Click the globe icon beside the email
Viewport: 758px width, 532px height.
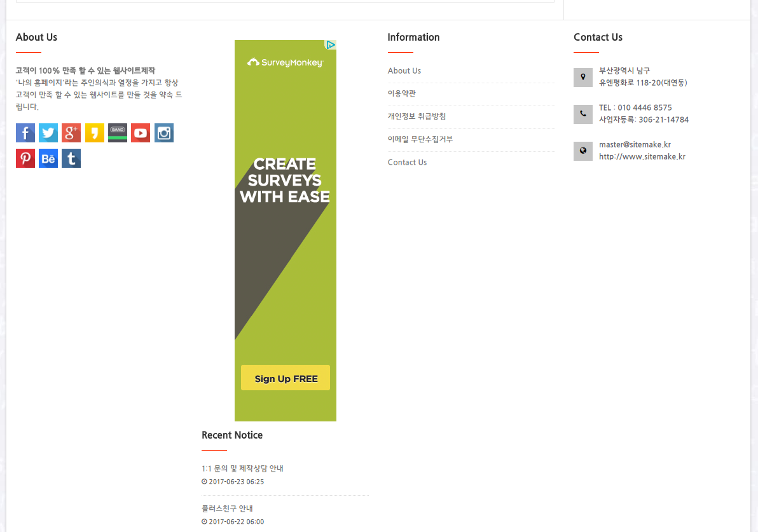(583, 151)
